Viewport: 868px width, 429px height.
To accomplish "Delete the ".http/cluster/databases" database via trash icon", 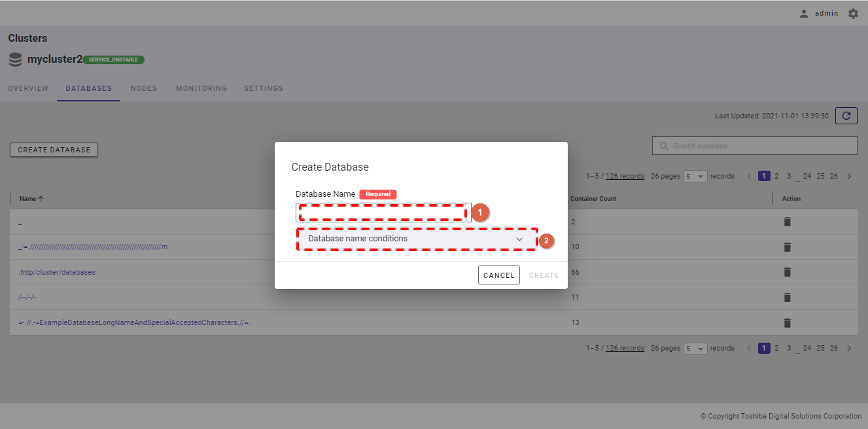I will click(x=787, y=272).
